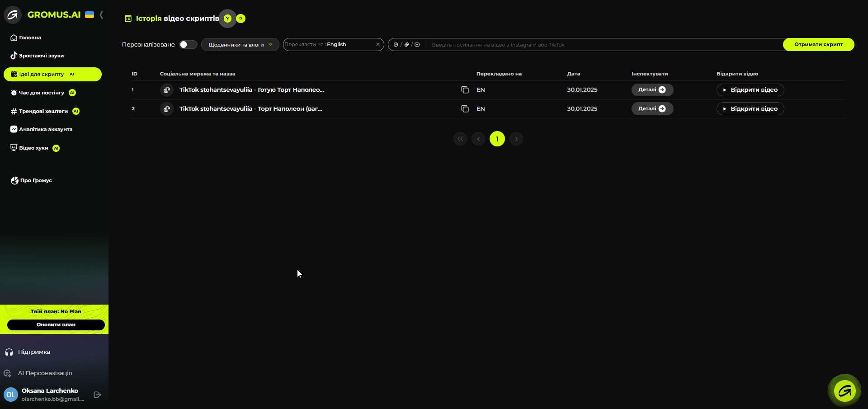Click the Перекладено на column header

coord(499,74)
